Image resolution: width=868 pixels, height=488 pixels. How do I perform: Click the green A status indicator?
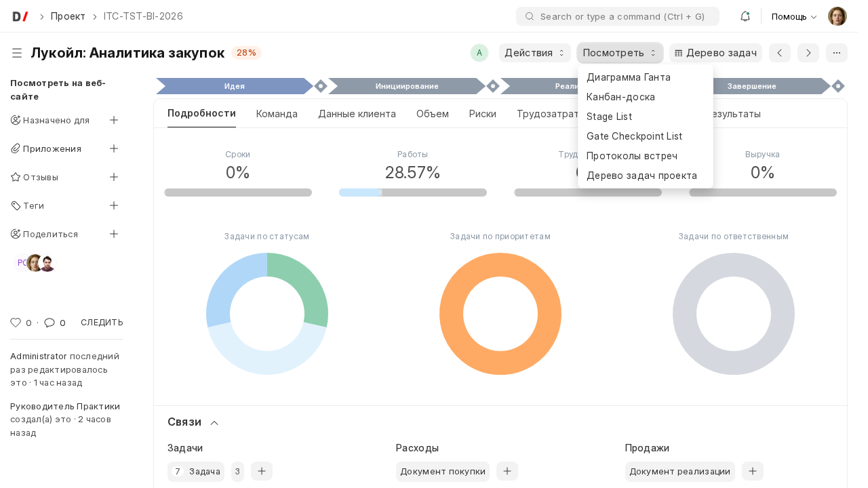point(479,53)
